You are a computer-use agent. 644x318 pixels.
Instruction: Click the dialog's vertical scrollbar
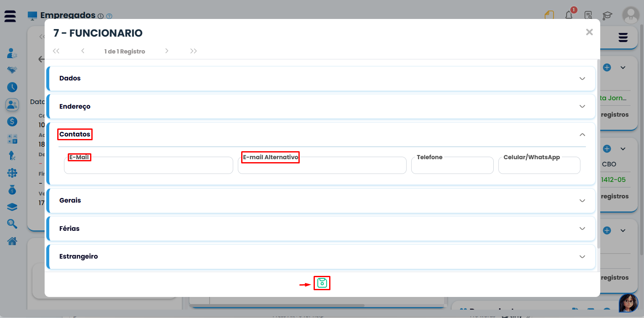599,154
